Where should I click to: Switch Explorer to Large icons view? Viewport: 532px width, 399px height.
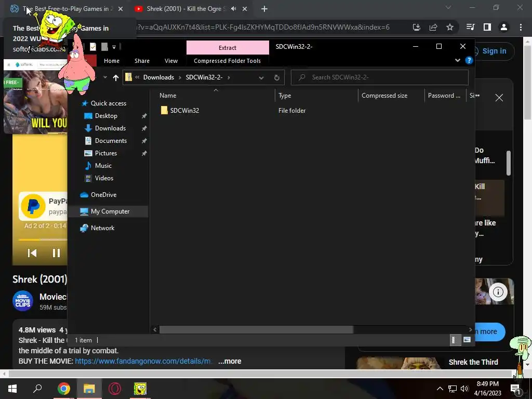tap(467, 340)
